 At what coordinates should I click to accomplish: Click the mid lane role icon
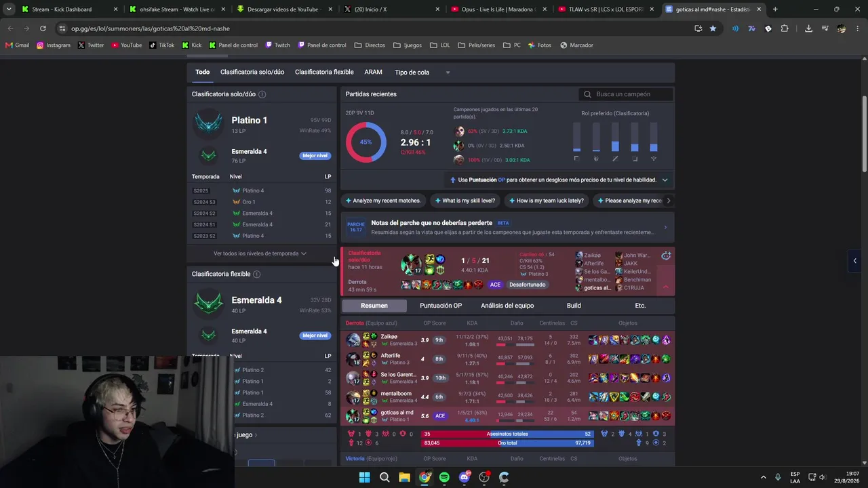615,159
